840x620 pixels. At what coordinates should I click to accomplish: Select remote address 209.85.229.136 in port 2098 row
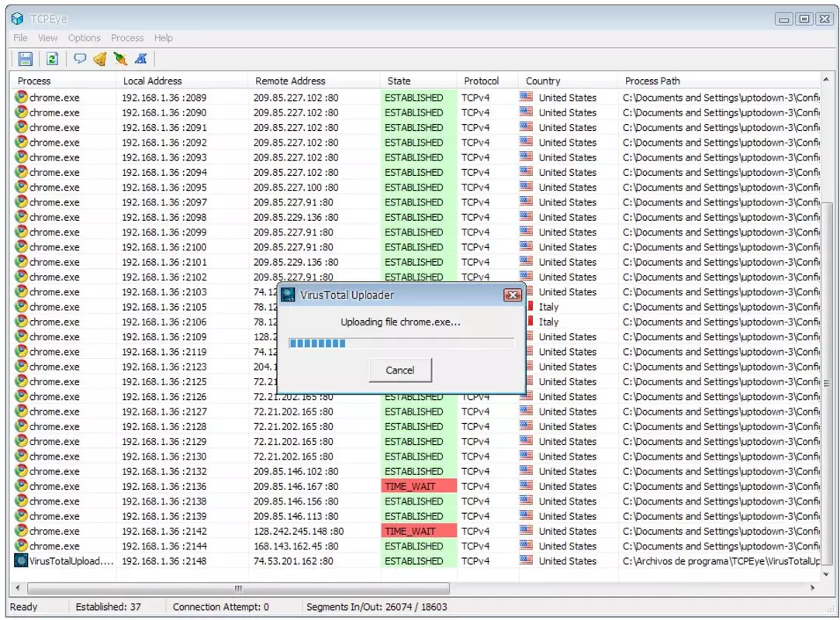(296, 217)
